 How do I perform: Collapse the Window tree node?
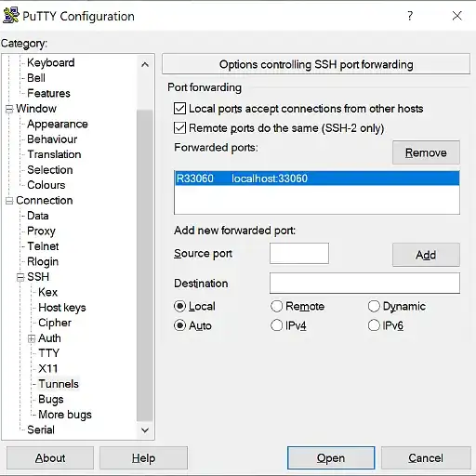[9, 109]
